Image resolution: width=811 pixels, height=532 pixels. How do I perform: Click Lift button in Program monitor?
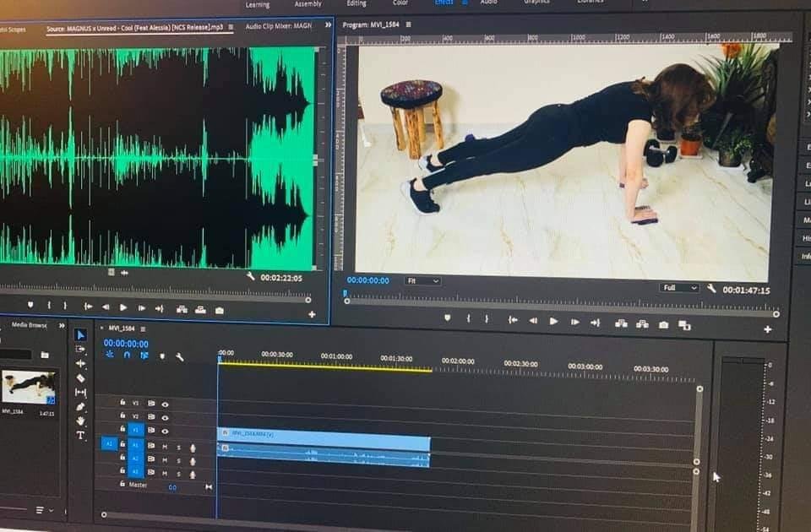(621, 323)
